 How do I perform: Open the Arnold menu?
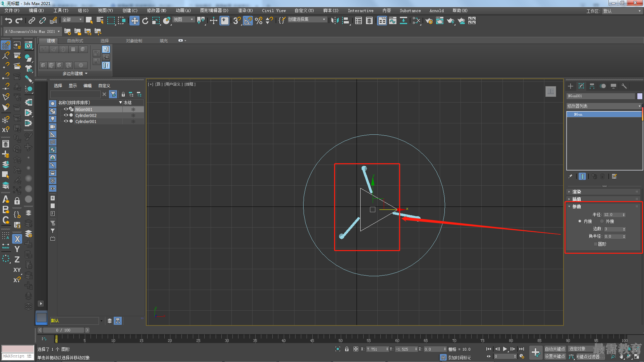click(x=436, y=11)
